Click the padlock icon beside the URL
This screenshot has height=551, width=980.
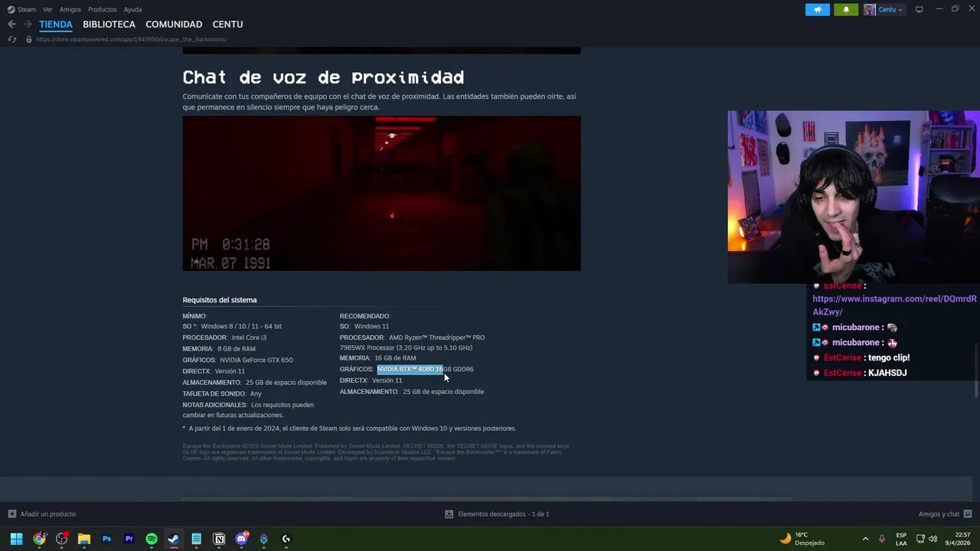(x=29, y=39)
